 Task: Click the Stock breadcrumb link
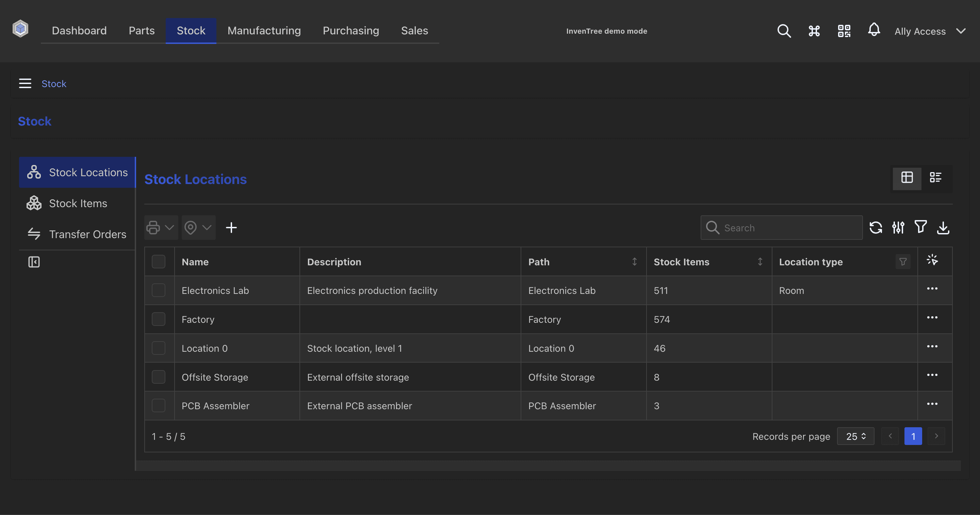pos(54,84)
